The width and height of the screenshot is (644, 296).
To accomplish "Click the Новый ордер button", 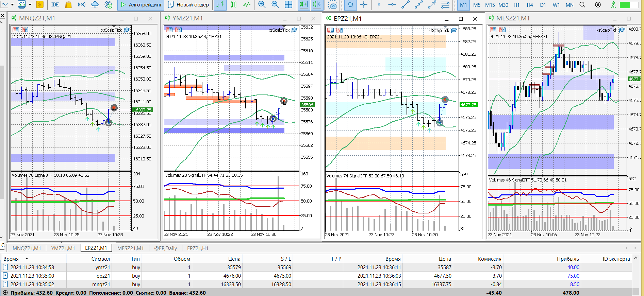I will pyautogui.click(x=188, y=5).
